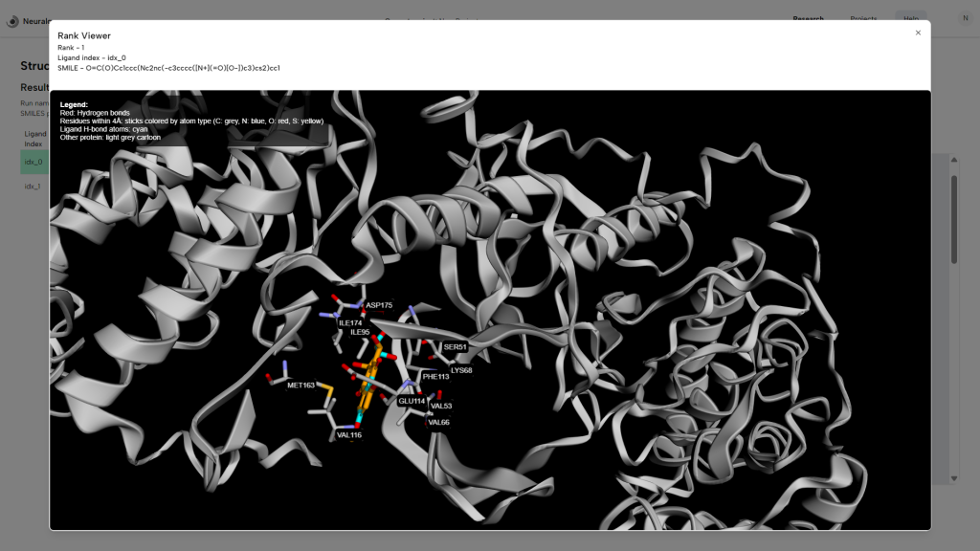Image resolution: width=980 pixels, height=551 pixels.
Task: Click the Legend heading in viewer
Action: 74,104
